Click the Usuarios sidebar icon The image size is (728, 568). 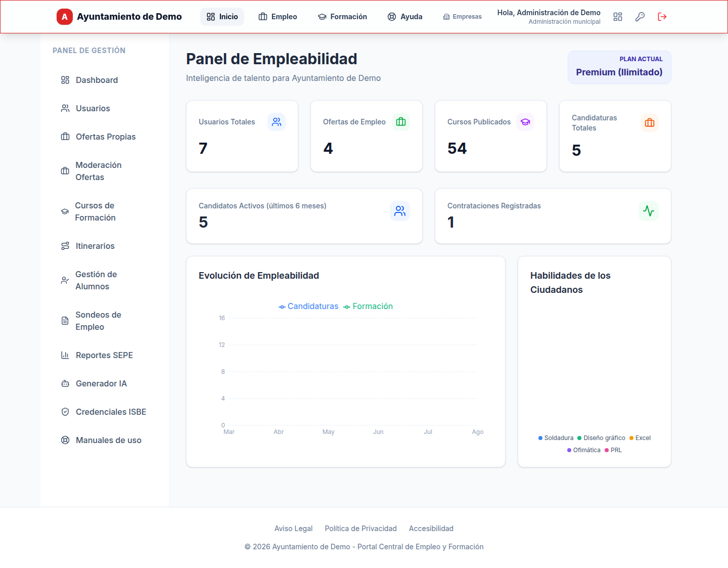point(65,108)
